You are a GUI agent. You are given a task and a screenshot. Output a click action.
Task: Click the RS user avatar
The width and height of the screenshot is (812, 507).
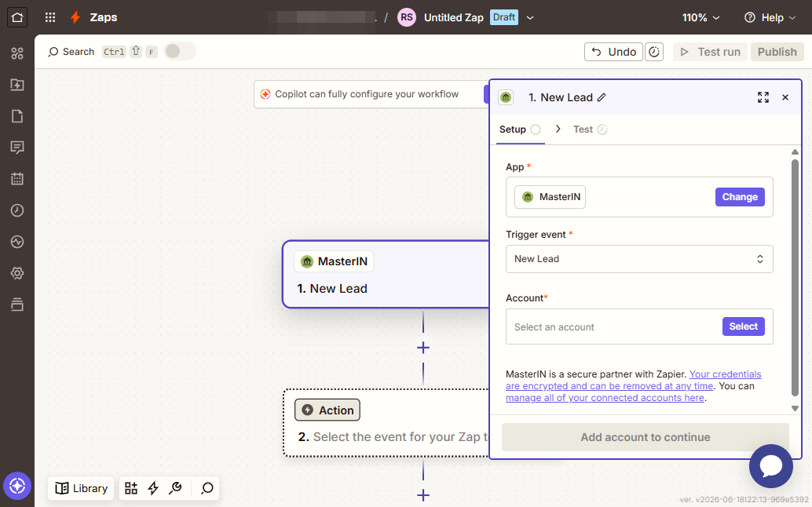coord(407,17)
